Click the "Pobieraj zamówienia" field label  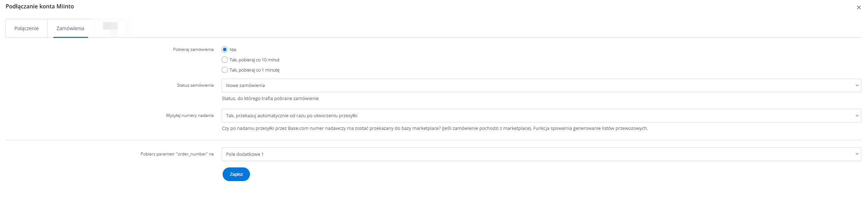(193, 49)
